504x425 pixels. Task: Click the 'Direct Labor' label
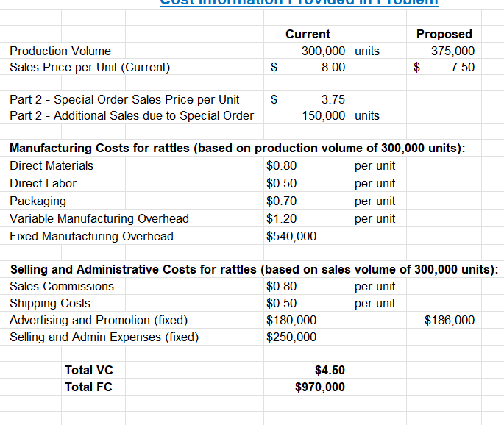click(43, 183)
